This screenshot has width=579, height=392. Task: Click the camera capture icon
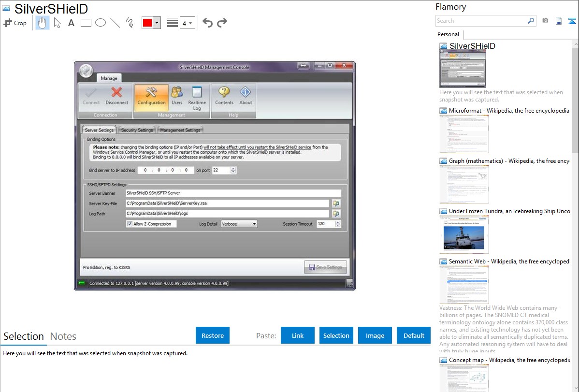[x=545, y=21]
